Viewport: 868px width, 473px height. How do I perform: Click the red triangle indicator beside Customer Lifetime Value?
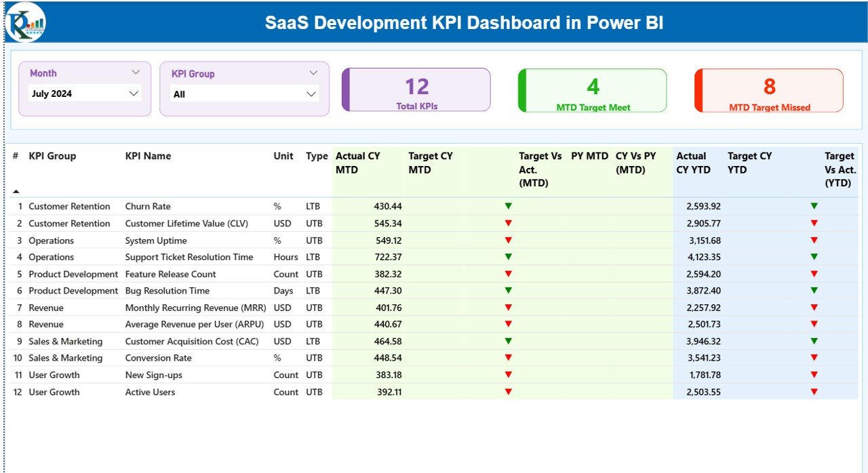point(509,223)
